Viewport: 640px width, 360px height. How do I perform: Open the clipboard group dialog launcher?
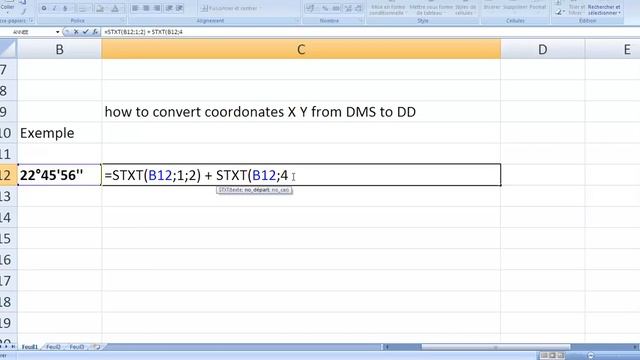31,20
